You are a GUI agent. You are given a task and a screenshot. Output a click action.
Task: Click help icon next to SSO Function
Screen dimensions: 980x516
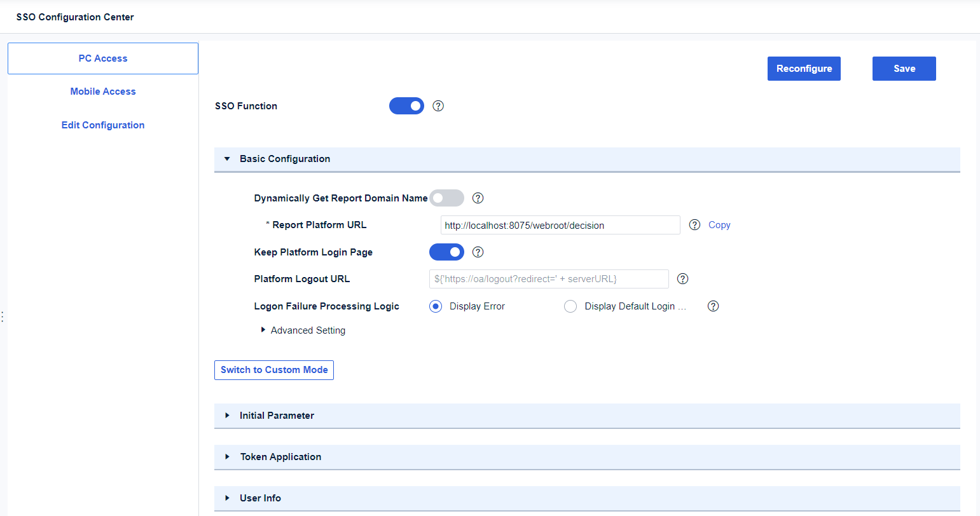(x=438, y=106)
